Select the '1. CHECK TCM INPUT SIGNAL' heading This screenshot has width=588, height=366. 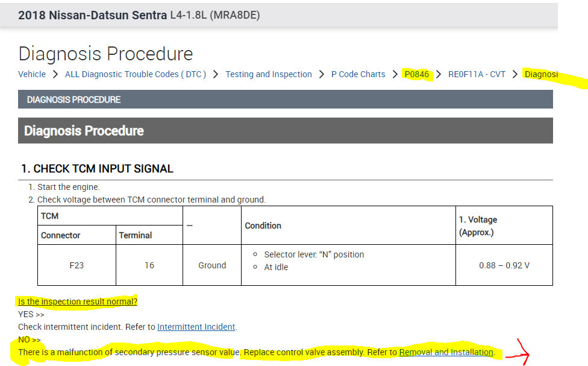click(97, 169)
